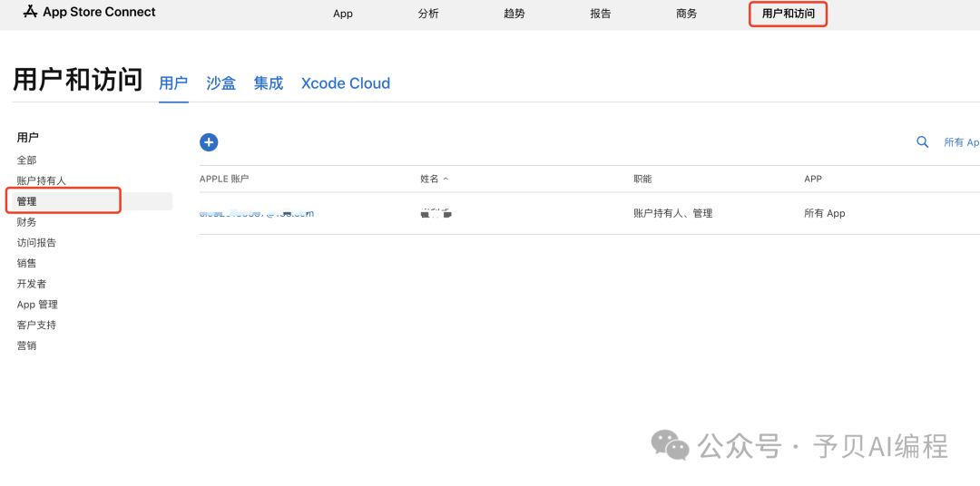The image size is (980, 486).
Task: Click the blue plus add-user icon
Action: [209, 142]
